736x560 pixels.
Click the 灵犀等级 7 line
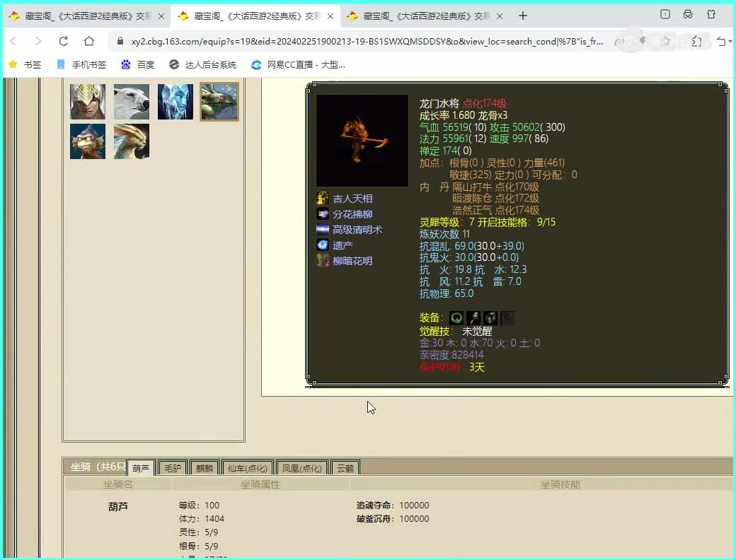(x=487, y=222)
